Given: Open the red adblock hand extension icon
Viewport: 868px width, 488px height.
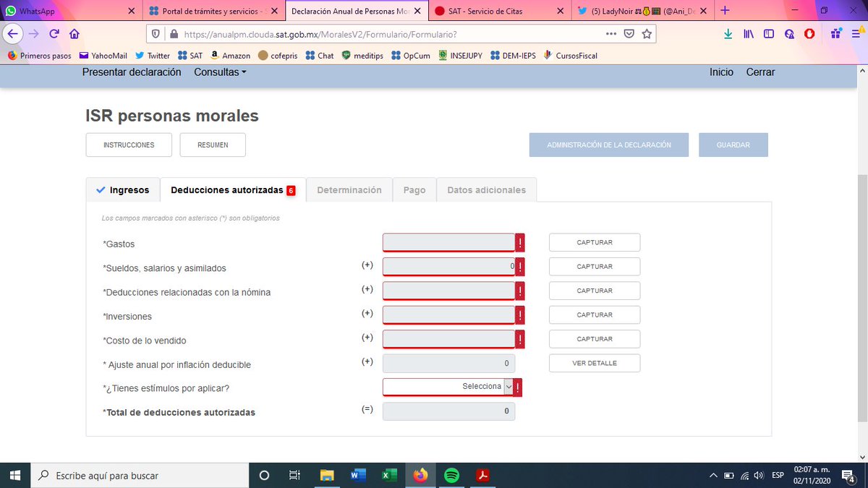Looking at the screenshot, I should [810, 34].
